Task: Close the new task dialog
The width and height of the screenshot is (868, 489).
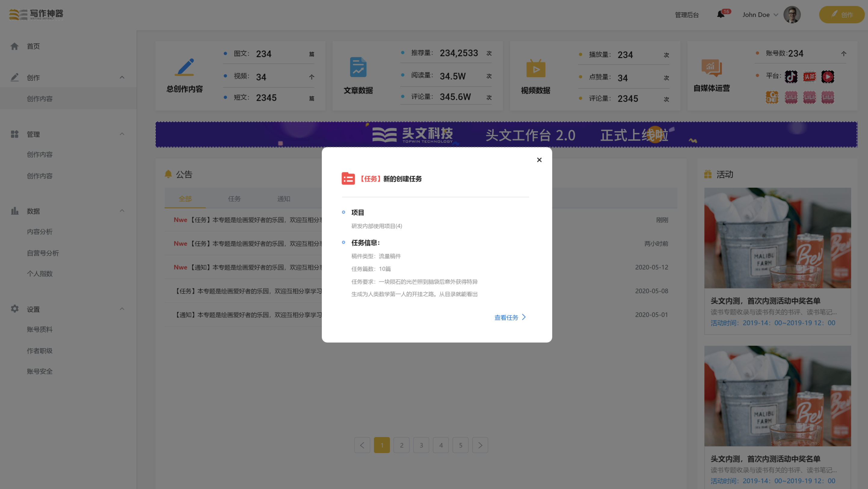Action: coord(539,160)
